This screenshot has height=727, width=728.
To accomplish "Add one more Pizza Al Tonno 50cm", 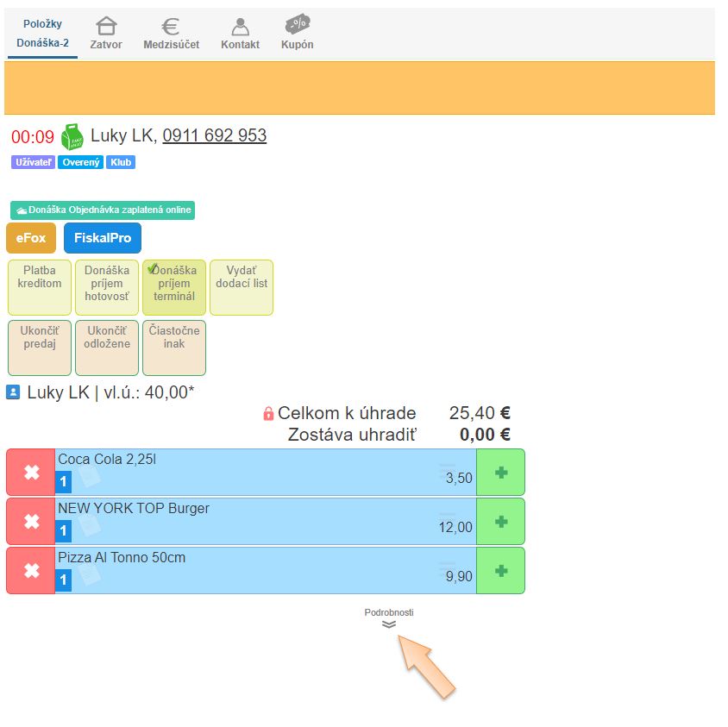I will (x=500, y=570).
